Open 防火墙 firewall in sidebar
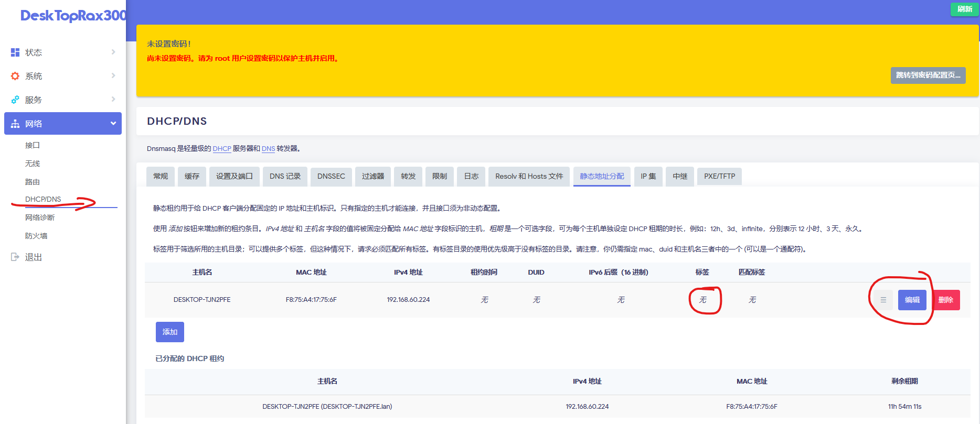Screen dimensions: 980x424 (x=36, y=236)
